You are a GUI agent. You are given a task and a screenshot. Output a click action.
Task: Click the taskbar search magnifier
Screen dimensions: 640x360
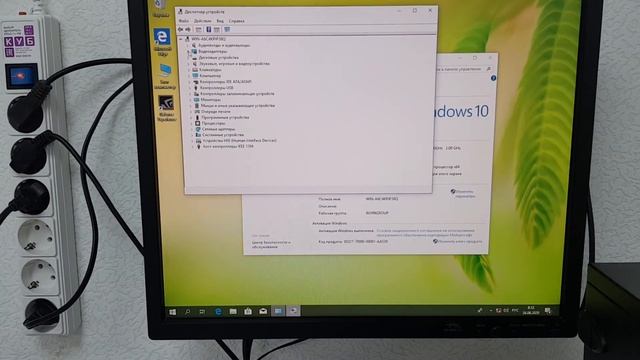[188, 312]
